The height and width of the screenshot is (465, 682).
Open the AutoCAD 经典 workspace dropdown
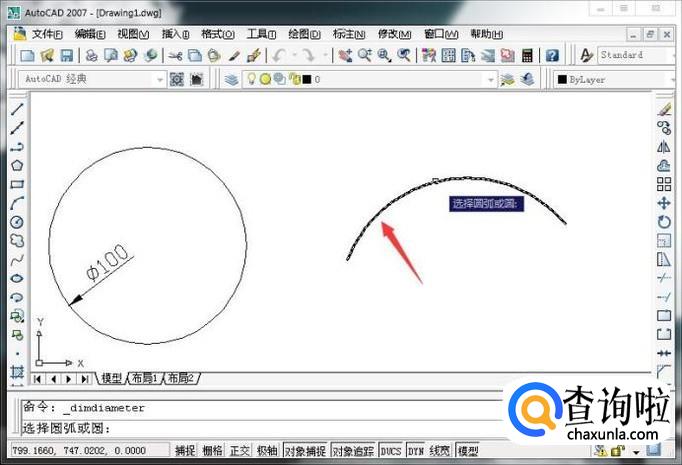pyautogui.click(x=159, y=79)
